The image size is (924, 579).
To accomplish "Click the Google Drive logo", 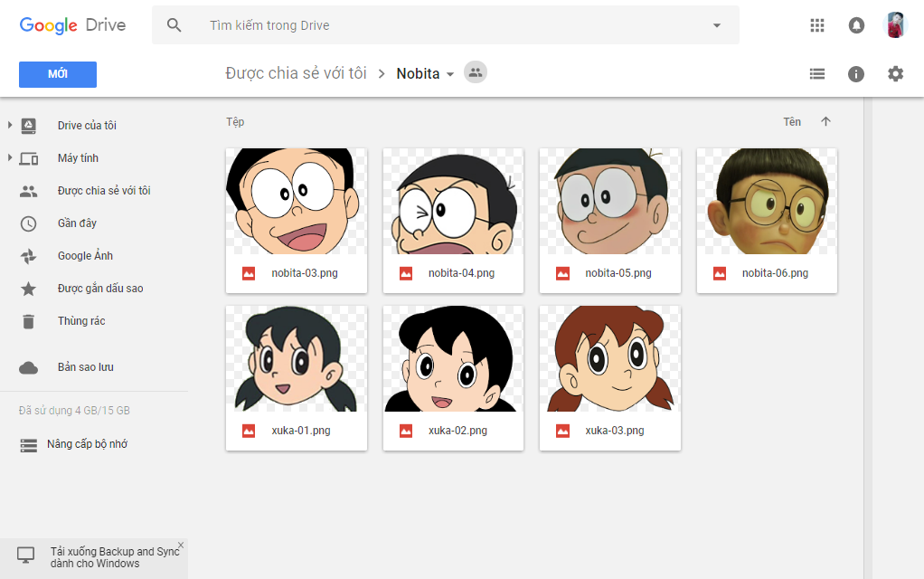I will (x=72, y=25).
